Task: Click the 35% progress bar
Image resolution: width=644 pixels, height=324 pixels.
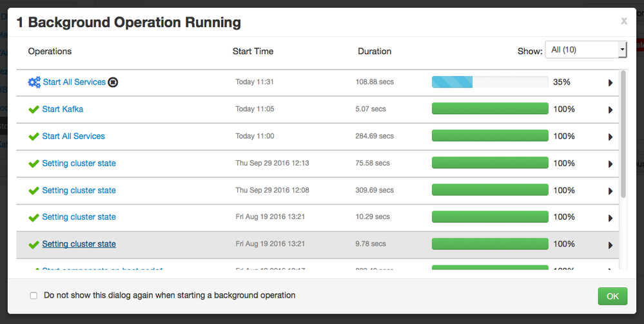Action: [489, 82]
